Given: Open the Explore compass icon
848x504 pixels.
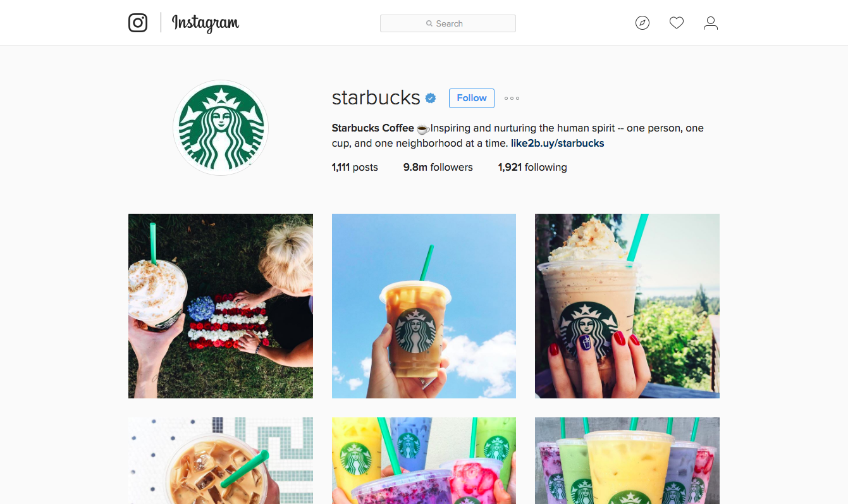Looking at the screenshot, I should pyautogui.click(x=642, y=23).
